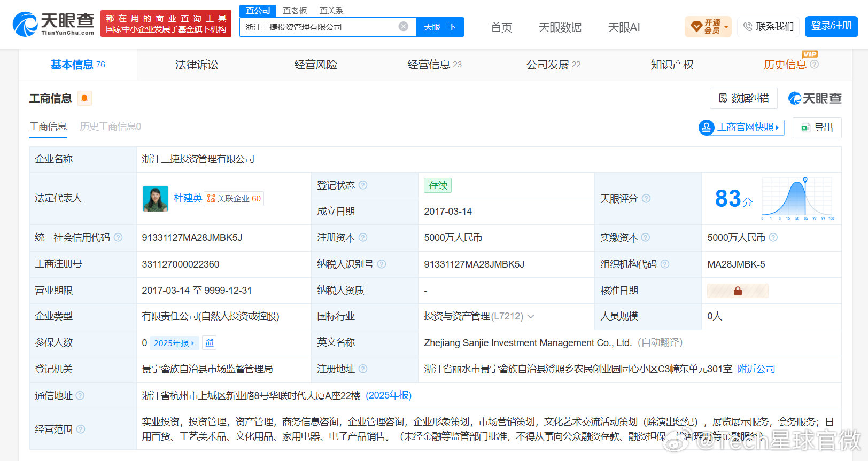Click help icon next to 统一社会信用代码
This screenshot has height=461, width=868.
click(x=118, y=237)
